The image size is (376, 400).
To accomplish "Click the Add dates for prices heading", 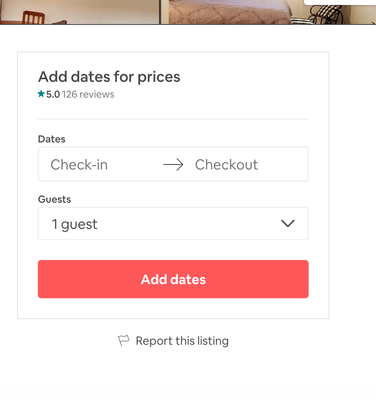I will pyautogui.click(x=109, y=77).
